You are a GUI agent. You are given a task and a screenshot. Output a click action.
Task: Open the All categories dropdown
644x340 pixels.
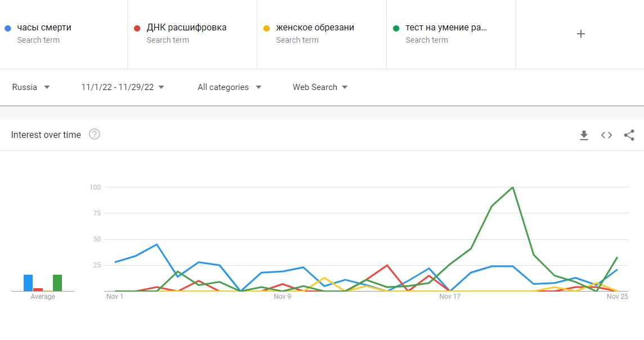[229, 87]
